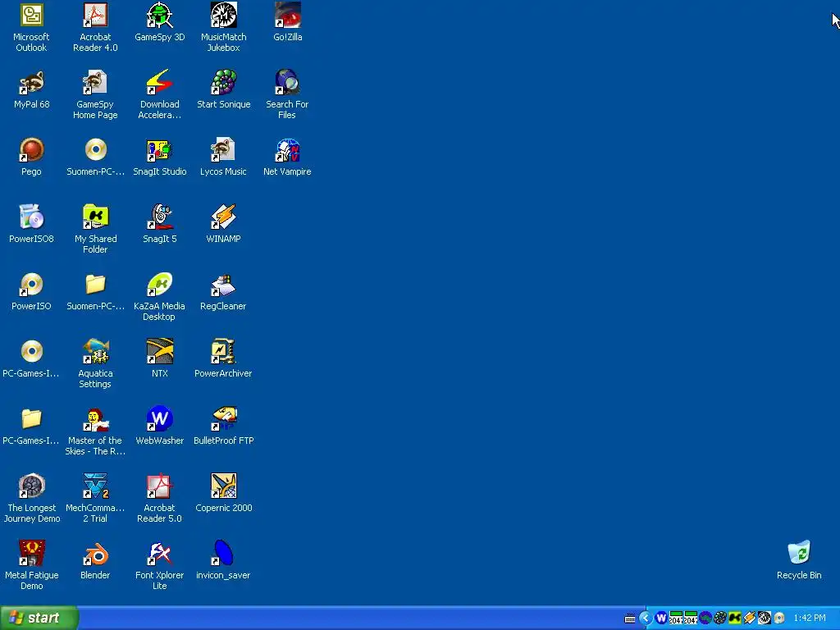This screenshot has height=630, width=840.
Task: Click the Winamp lightning tray icon
Action: (750, 619)
